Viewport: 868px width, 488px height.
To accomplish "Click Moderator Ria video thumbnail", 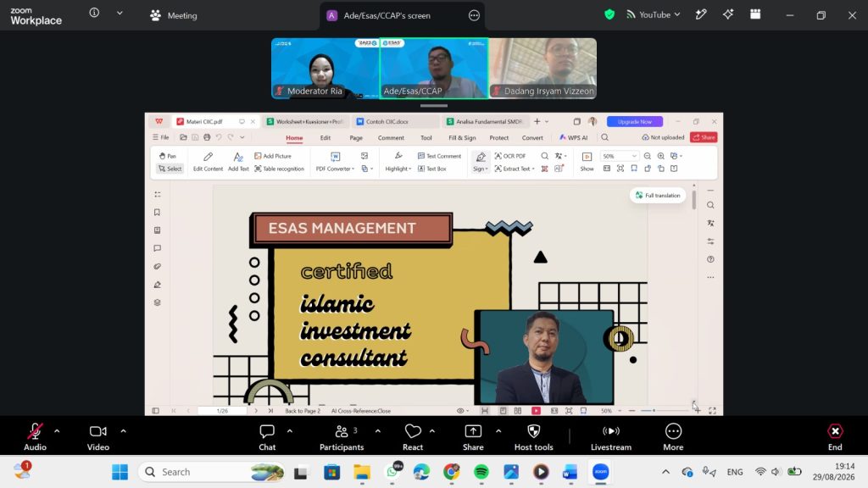I will click(x=325, y=68).
